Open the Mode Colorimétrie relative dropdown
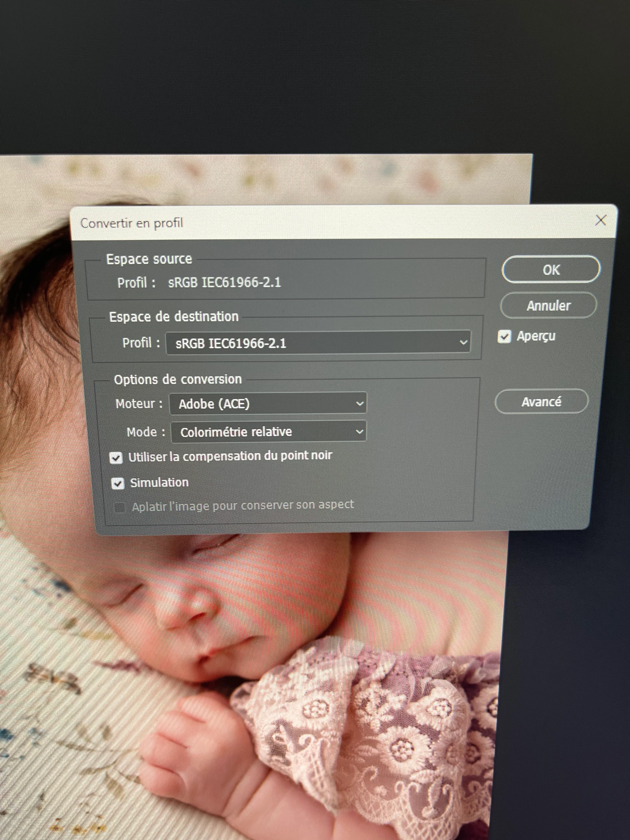Image resolution: width=630 pixels, height=840 pixels. coord(269,432)
